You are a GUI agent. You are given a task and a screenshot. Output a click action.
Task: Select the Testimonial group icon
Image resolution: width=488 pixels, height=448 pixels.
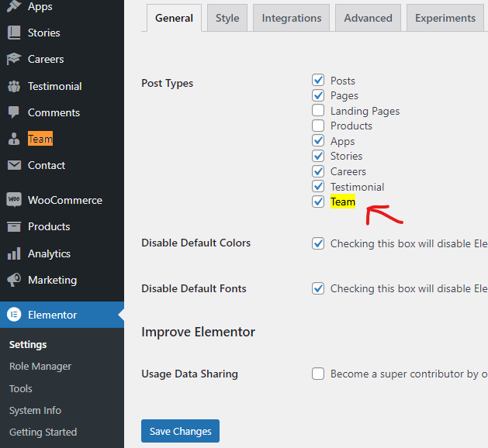(14, 87)
